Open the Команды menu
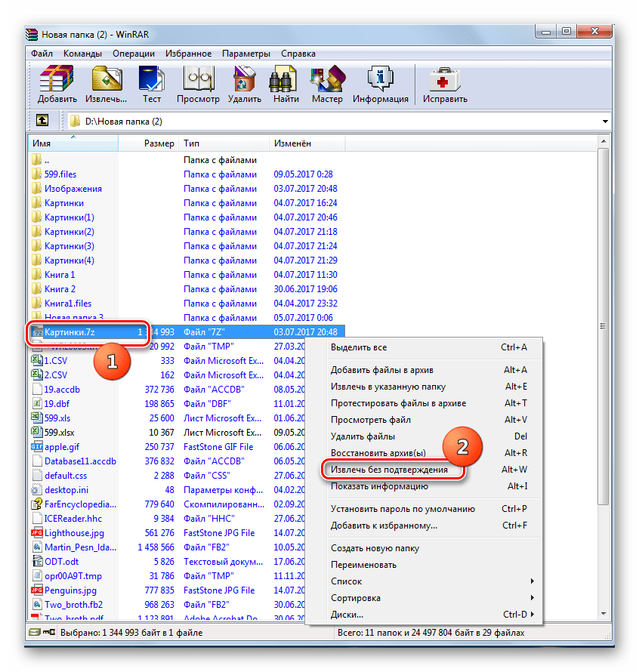Screen dimensions: 639x672 81,54
